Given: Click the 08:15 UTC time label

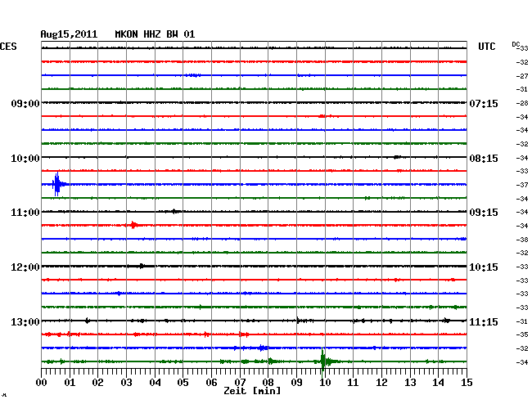Looking at the screenshot, I should (x=484, y=159).
